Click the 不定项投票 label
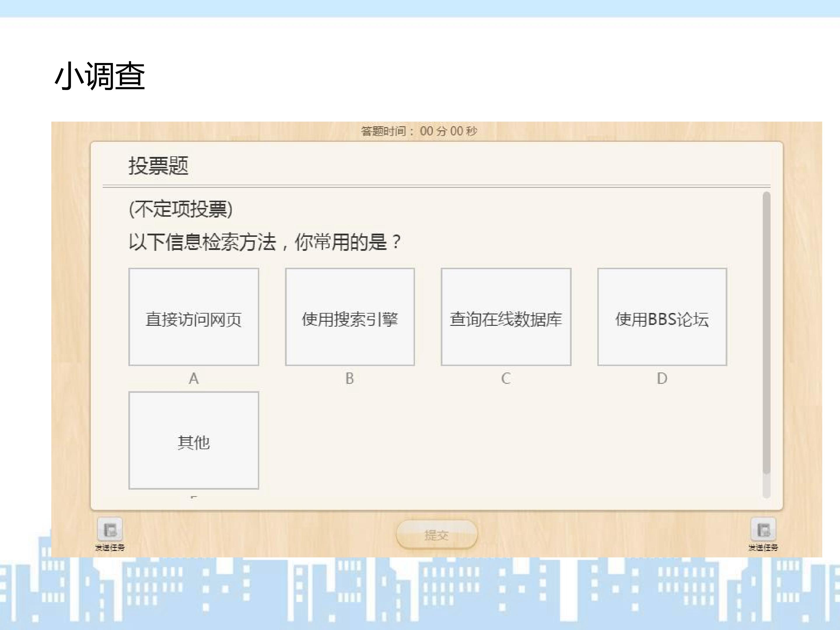The image size is (840, 630). [181, 209]
